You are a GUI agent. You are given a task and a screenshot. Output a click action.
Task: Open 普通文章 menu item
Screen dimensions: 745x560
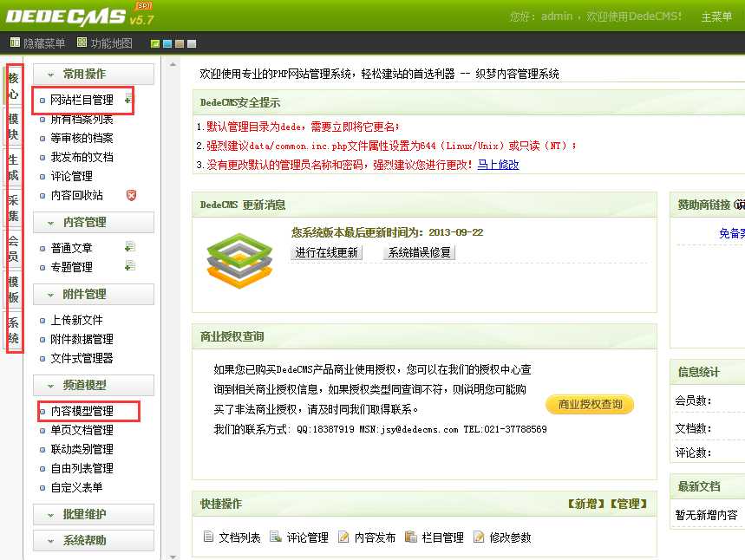71,248
